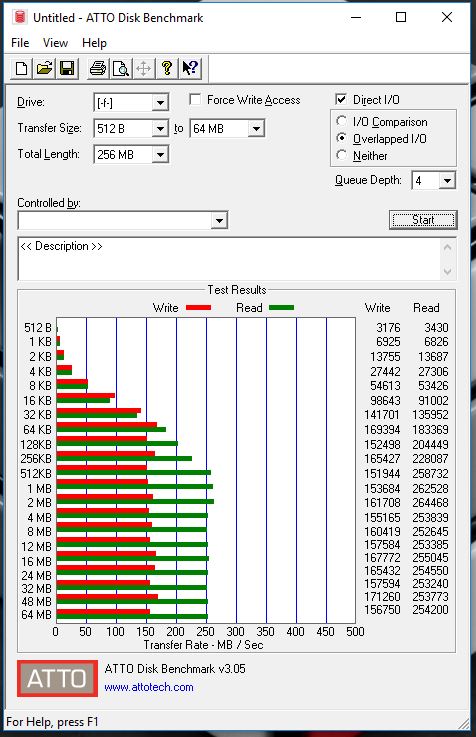
Task: Click the New document toolbar icon
Action: coord(21,69)
